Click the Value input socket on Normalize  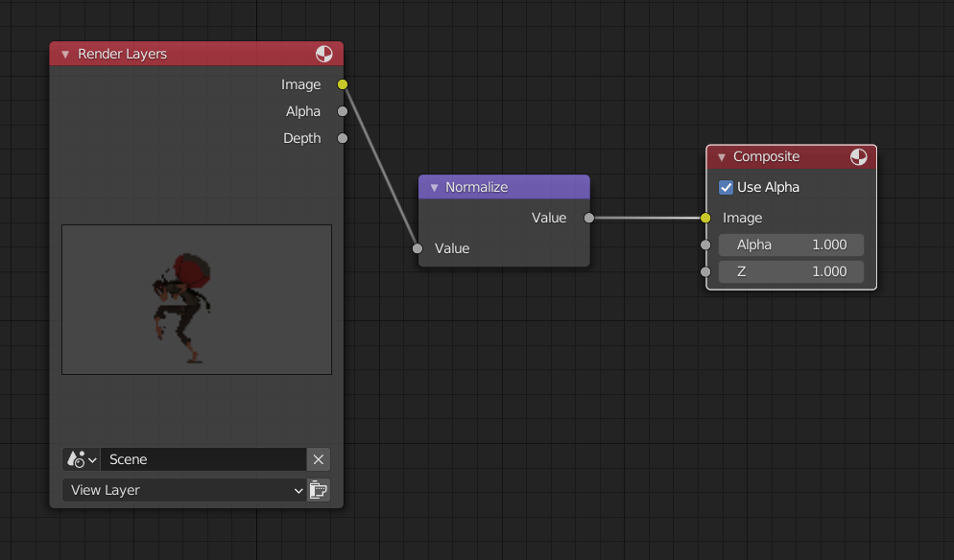click(x=417, y=248)
